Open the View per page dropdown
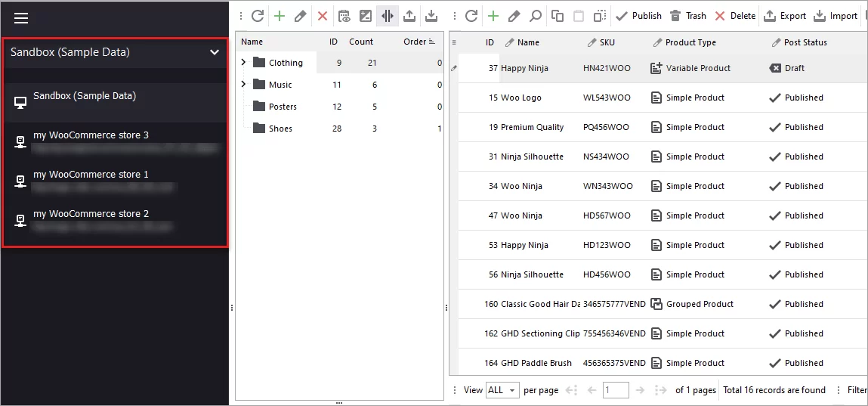This screenshot has width=868, height=406. pos(502,390)
